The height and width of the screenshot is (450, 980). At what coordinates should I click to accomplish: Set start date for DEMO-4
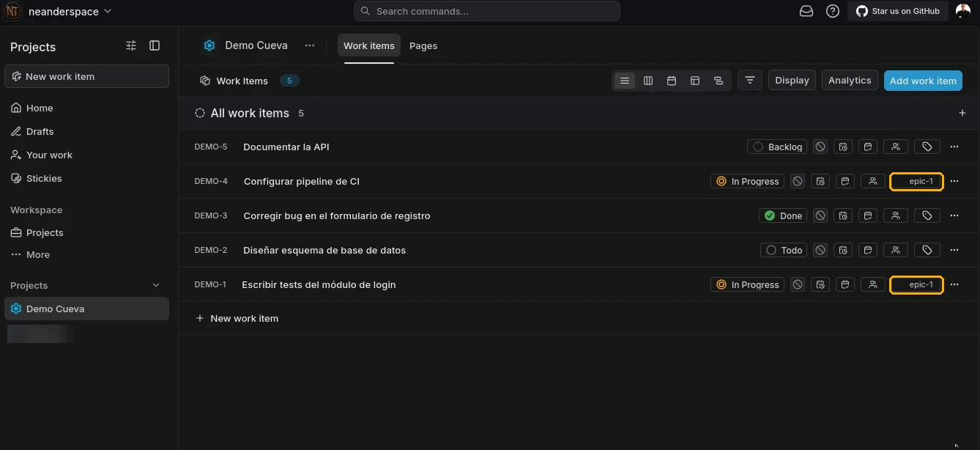tap(821, 181)
